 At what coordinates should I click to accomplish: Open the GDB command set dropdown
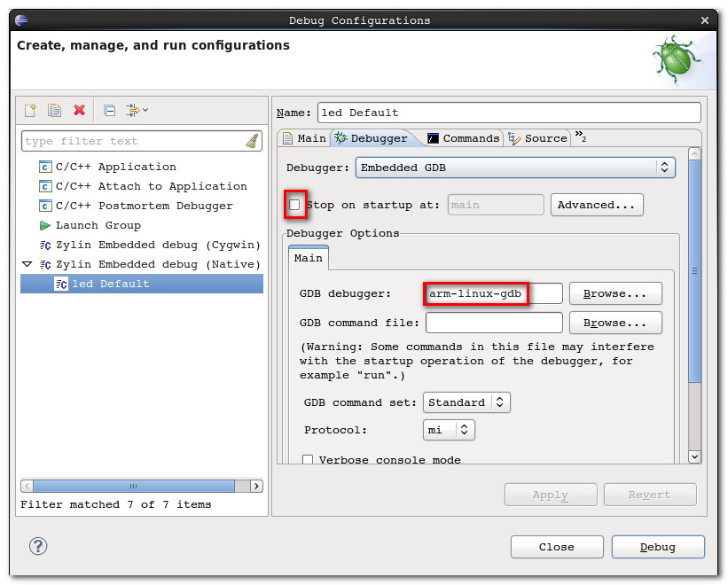(x=466, y=402)
